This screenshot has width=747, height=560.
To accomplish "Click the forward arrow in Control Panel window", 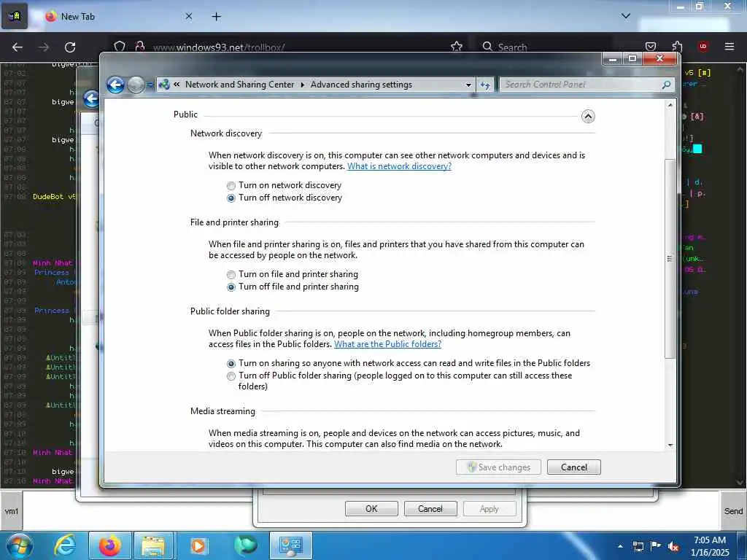I will click(136, 85).
